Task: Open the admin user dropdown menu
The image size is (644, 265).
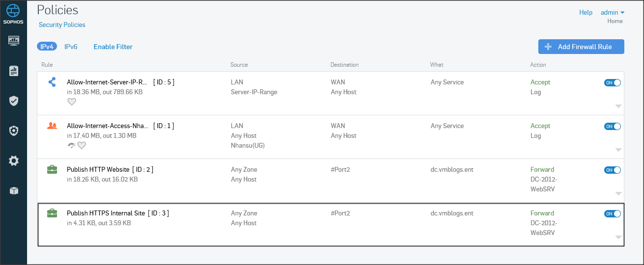Action: click(x=613, y=13)
